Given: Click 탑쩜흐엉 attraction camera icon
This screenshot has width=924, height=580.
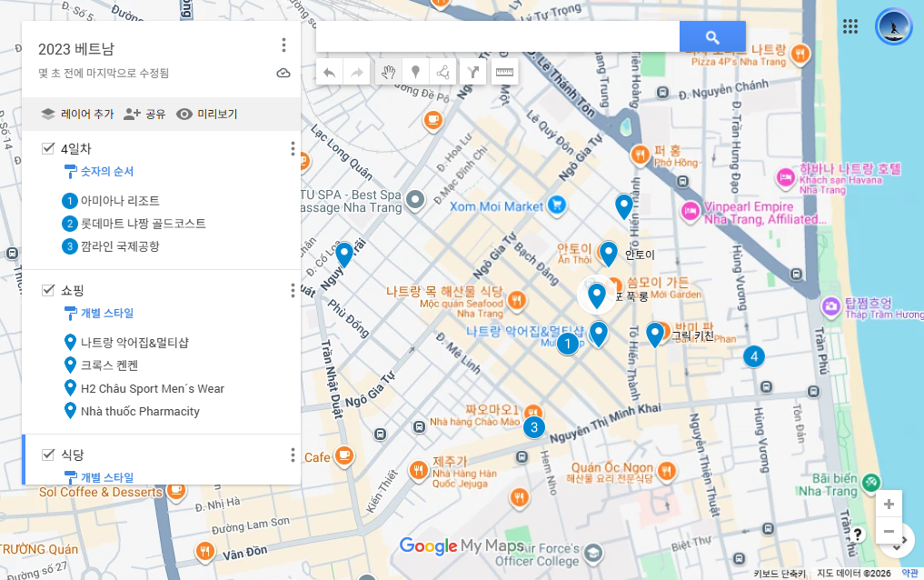Looking at the screenshot, I should tap(831, 306).
